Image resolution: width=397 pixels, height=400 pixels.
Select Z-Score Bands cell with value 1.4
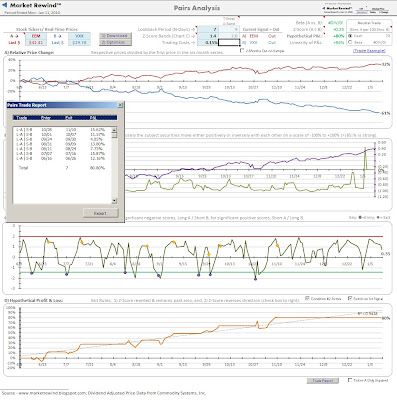click(x=208, y=36)
